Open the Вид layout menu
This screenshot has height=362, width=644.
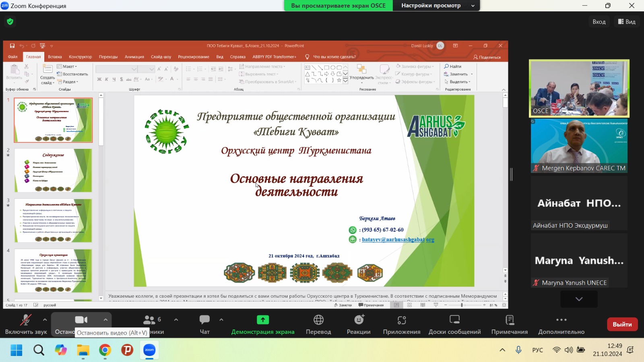click(627, 22)
